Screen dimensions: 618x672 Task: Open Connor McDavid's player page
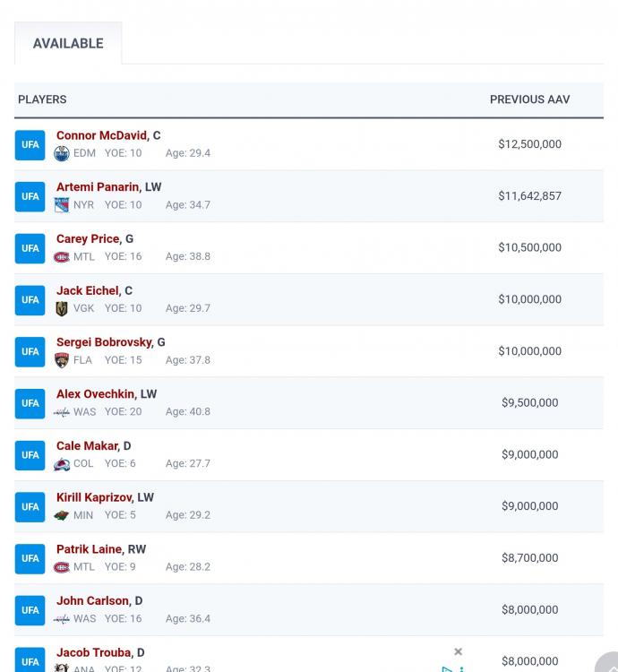(x=101, y=136)
